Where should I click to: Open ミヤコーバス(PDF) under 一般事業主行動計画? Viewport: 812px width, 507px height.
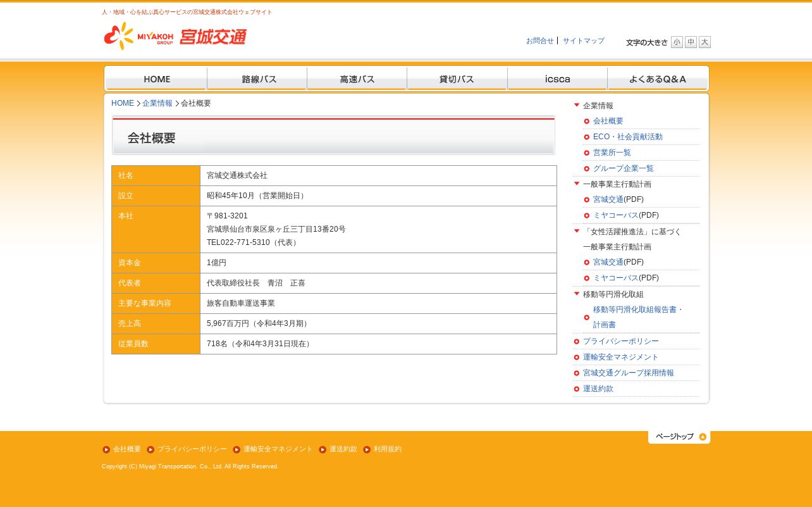pyautogui.click(x=616, y=215)
